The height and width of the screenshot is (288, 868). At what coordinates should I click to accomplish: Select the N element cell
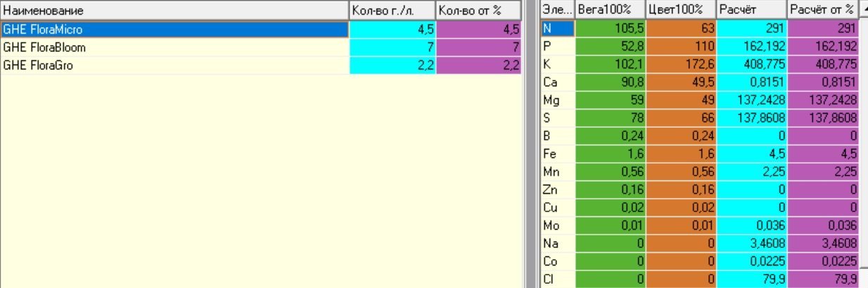coord(557,29)
